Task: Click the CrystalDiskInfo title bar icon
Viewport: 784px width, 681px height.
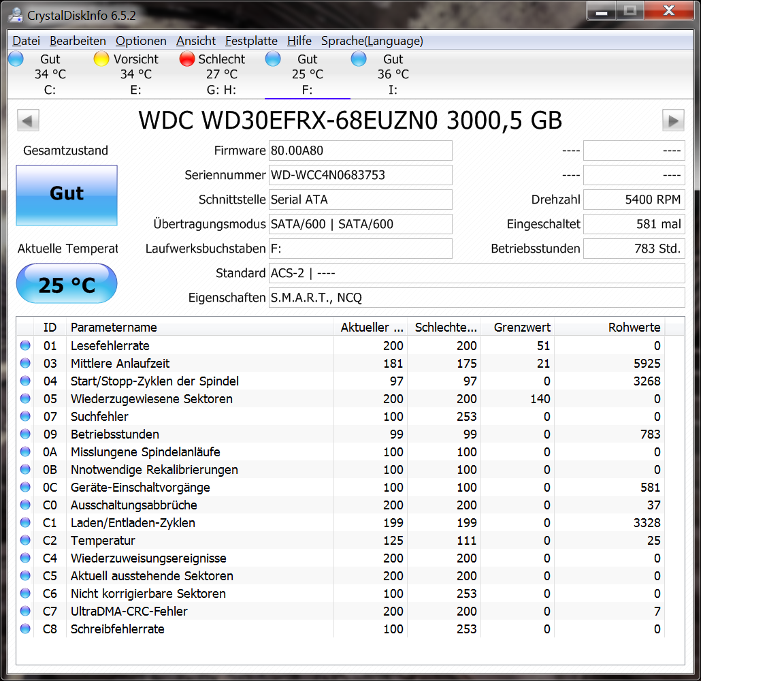Action: click(16, 15)
